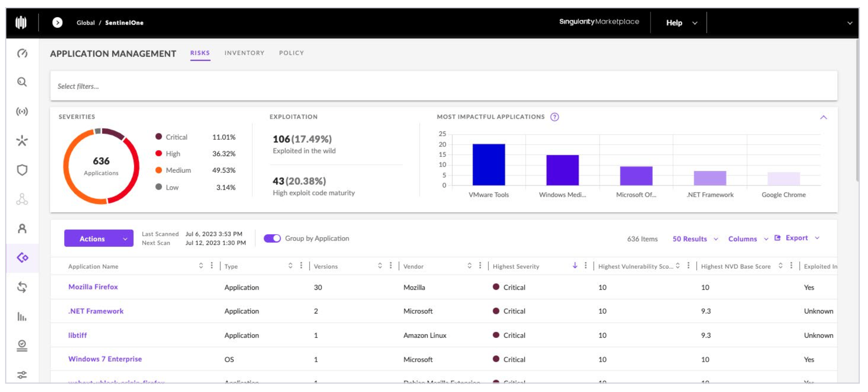The width and height of the screenshot is (868, 392).
Task: Click the Google Chrome bar in chart
Action: [x=783, y=179]
